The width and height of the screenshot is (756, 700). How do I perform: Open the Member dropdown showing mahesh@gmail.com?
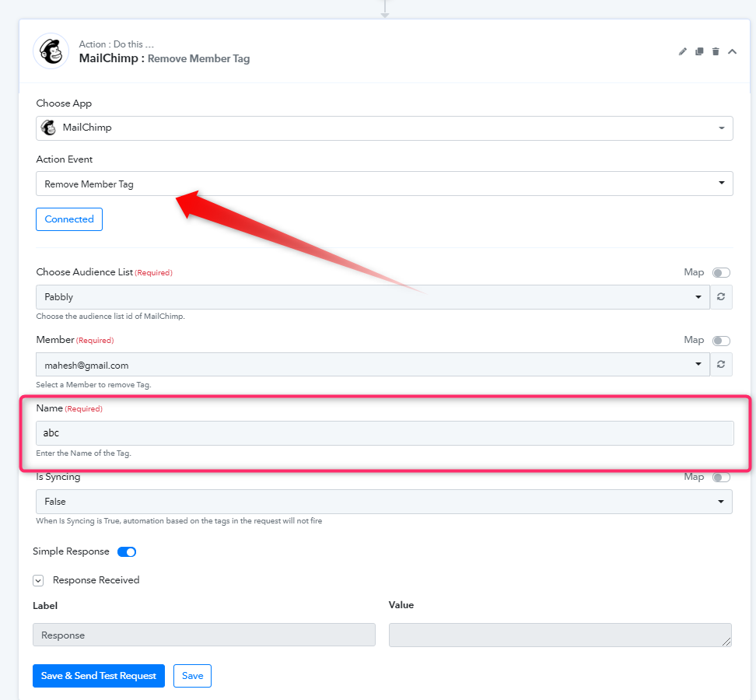[x=373, y=365]
